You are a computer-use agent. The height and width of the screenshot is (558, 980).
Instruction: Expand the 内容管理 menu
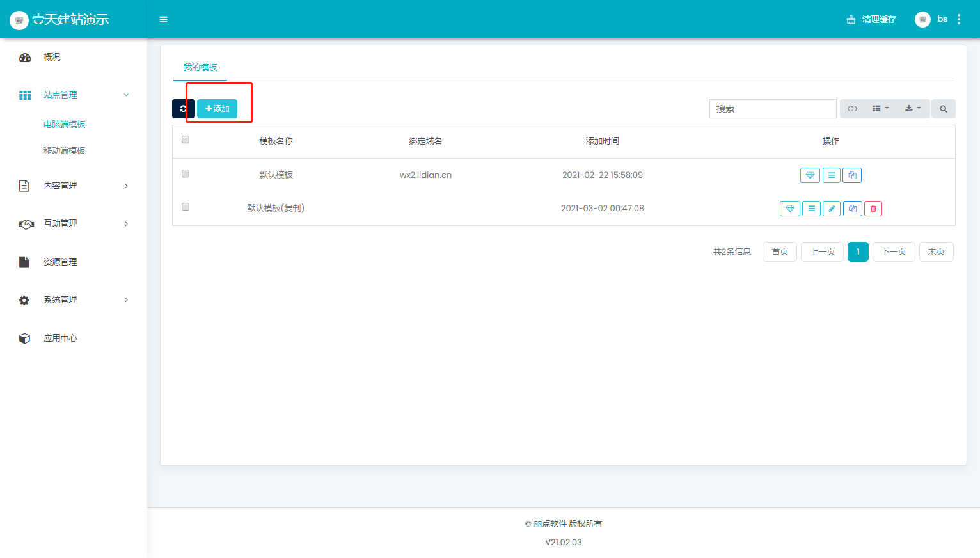tap(74, 186)
